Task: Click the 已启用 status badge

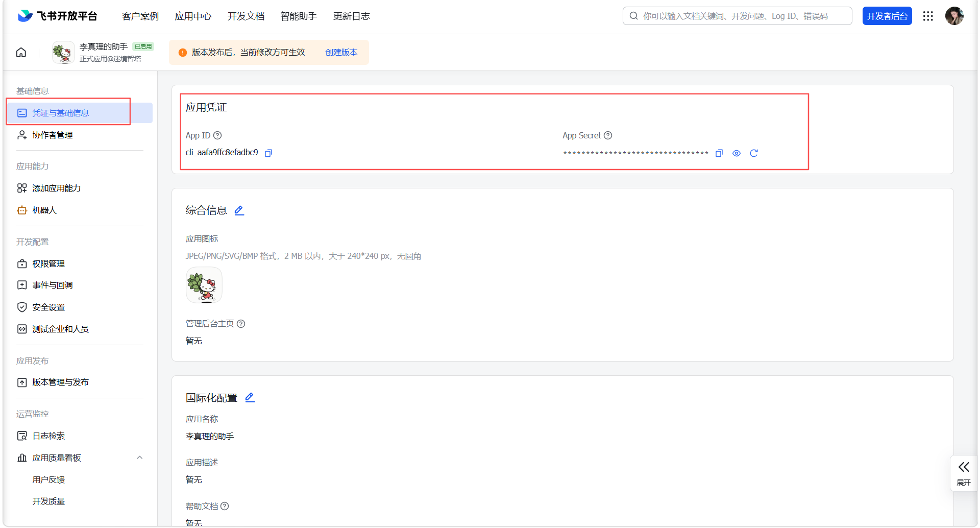Action: click(x=143, y=46)
